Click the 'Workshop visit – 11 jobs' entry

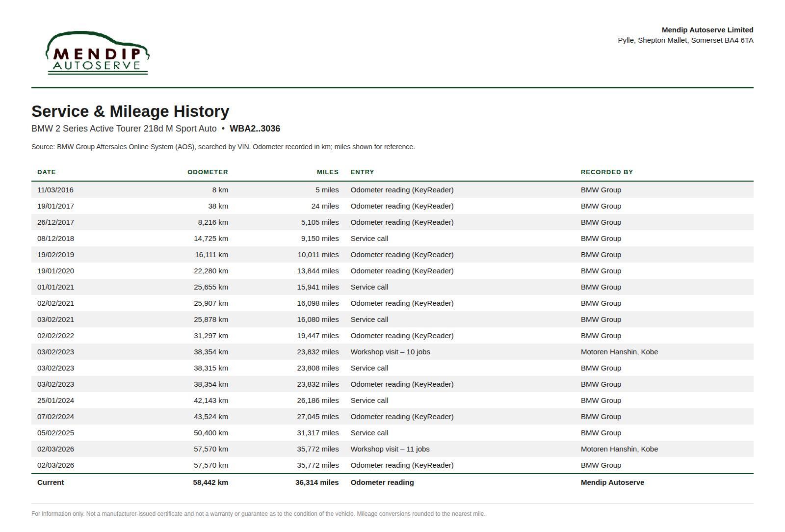coord(390,449)
